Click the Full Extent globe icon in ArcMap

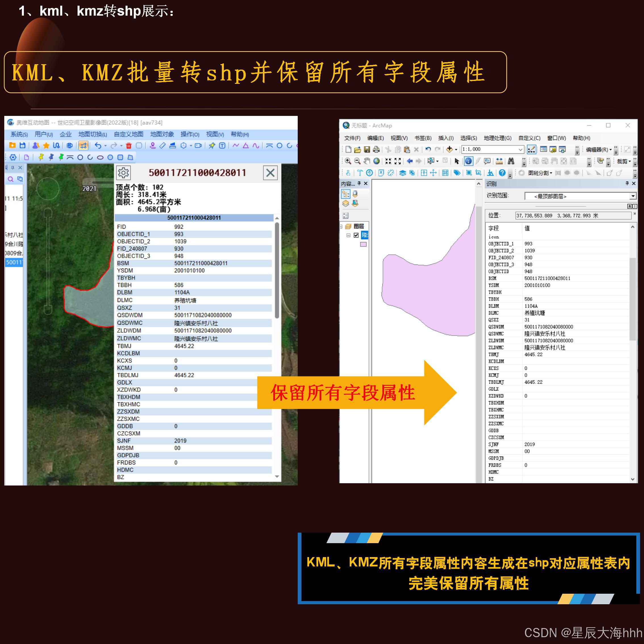(x=377, y=161)
